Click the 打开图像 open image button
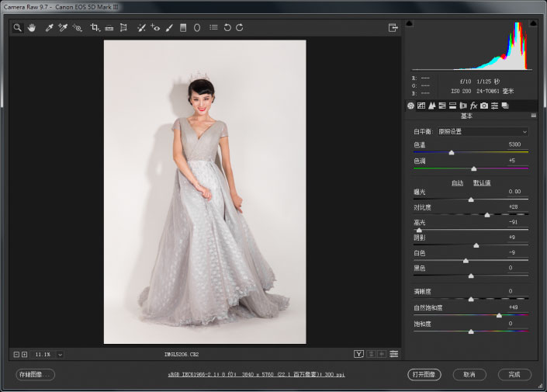 424,374
